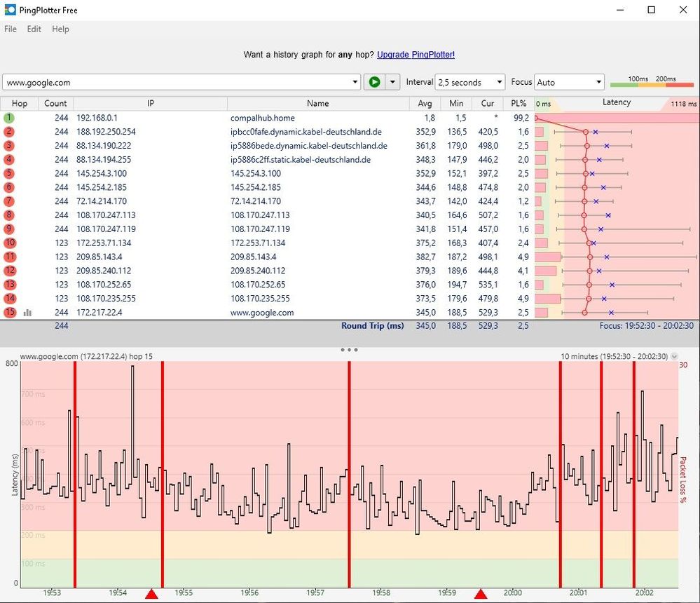
Task: Follow the Upgrade PingPlotter! link
Action: click(x=416, y=55)
